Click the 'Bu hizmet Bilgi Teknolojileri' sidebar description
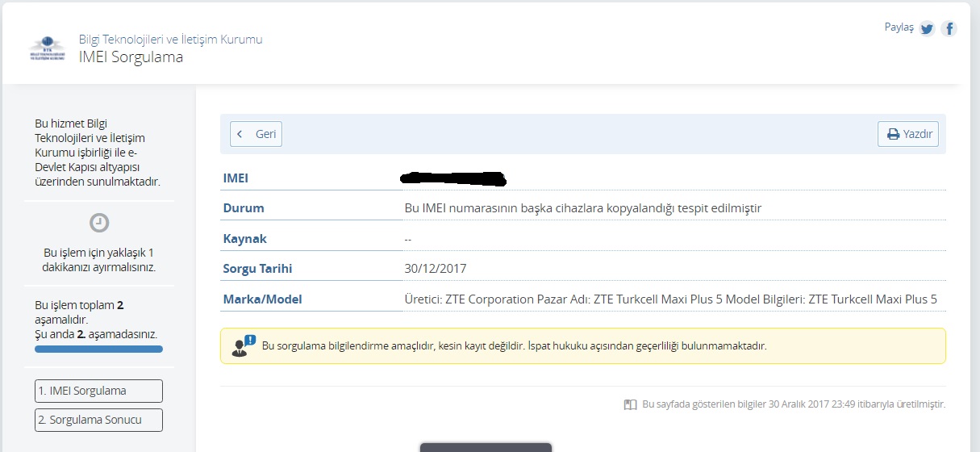The height and width of the screenshot is (452, 980). coord(98,153)
